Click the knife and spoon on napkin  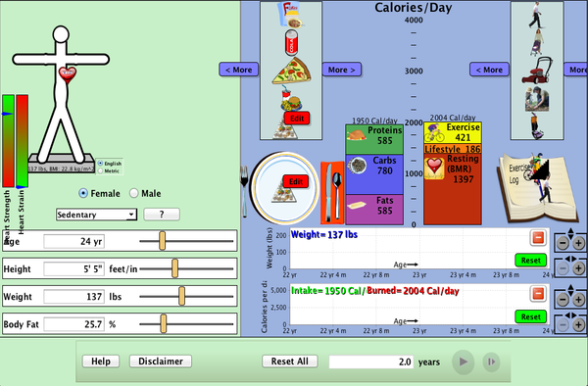[x=332, y=192]
